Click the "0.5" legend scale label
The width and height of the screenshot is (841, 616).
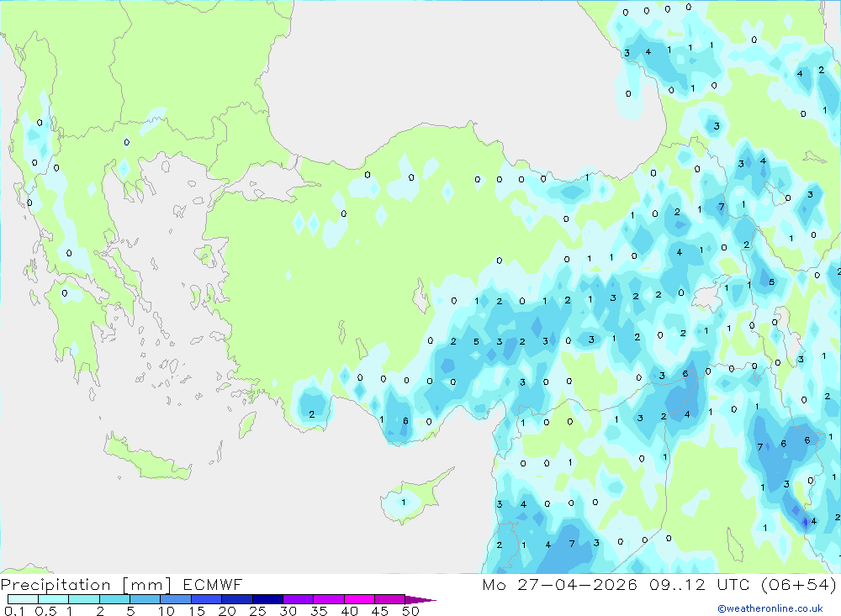point(45,611)
